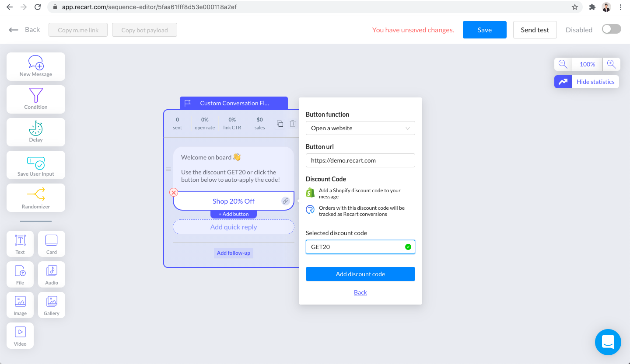Open browser extensions puzzle icon

[592, 7]
